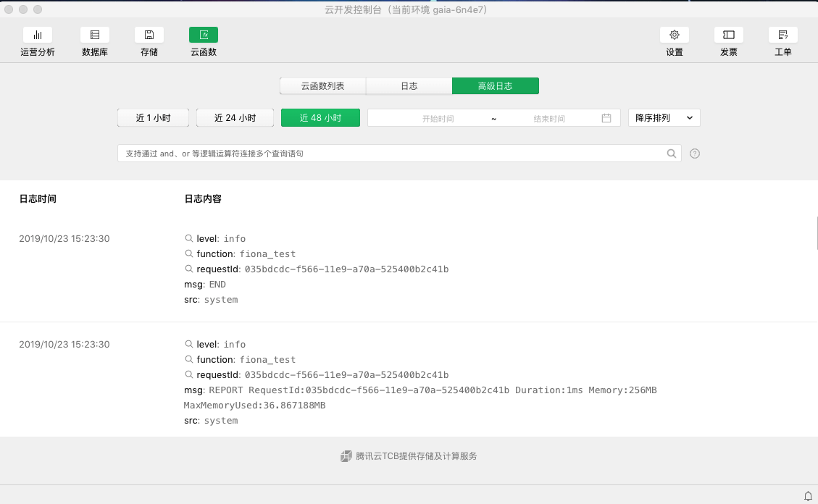The width and height of the screenshot is (818, 504).
Task: Switch to the 日志 tab
Action: coord(409,85)
